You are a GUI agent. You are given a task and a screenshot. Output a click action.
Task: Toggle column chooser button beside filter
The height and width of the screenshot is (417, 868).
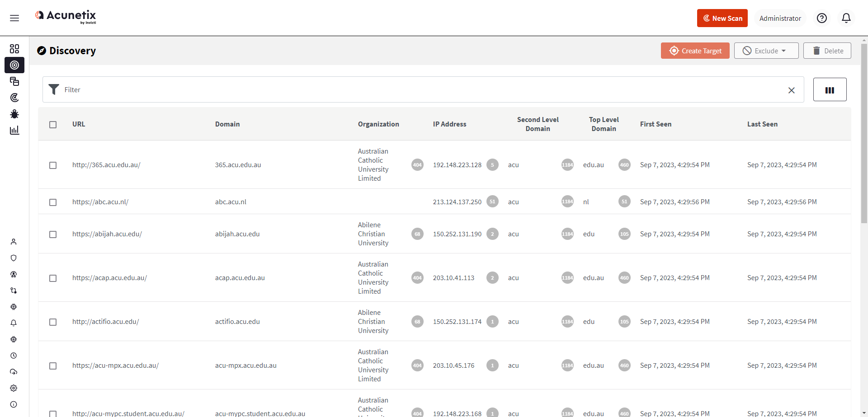[830, 89]
